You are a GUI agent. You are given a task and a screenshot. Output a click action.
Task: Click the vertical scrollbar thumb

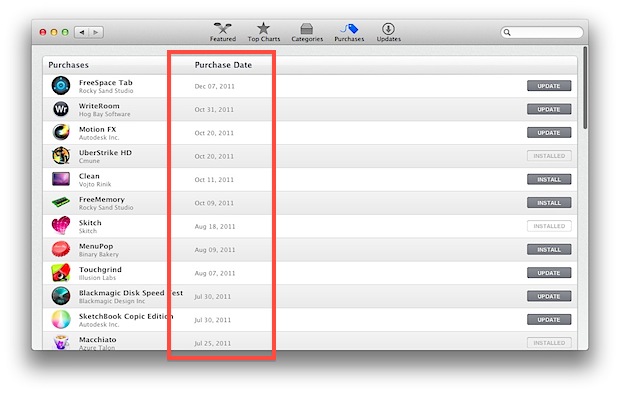click(585, 87)
